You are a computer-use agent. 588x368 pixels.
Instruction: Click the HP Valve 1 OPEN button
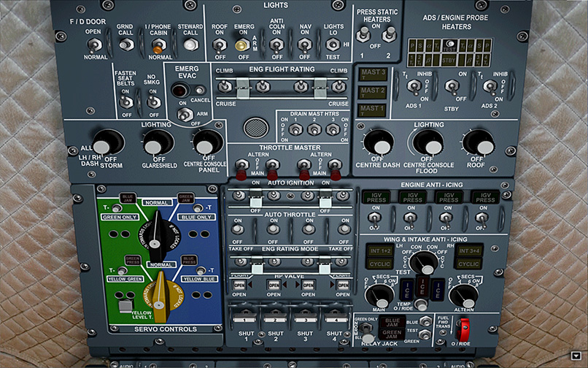pos(239,284)
